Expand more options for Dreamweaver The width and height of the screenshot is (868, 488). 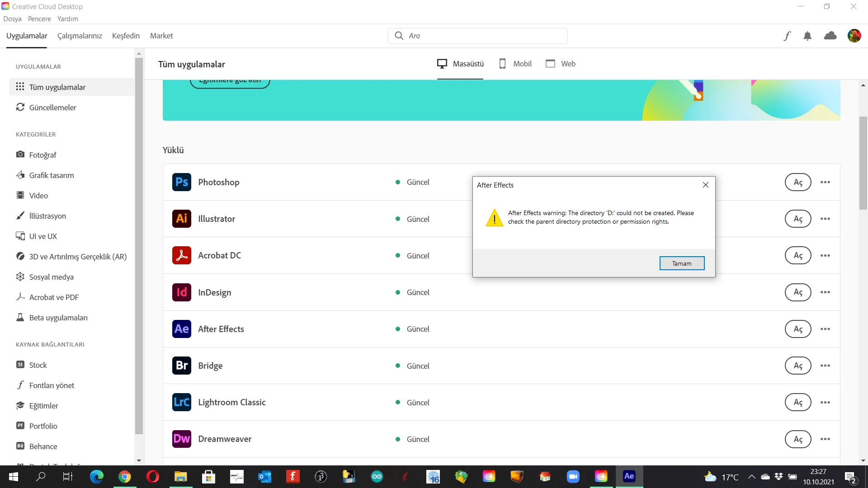coord(825,439)
